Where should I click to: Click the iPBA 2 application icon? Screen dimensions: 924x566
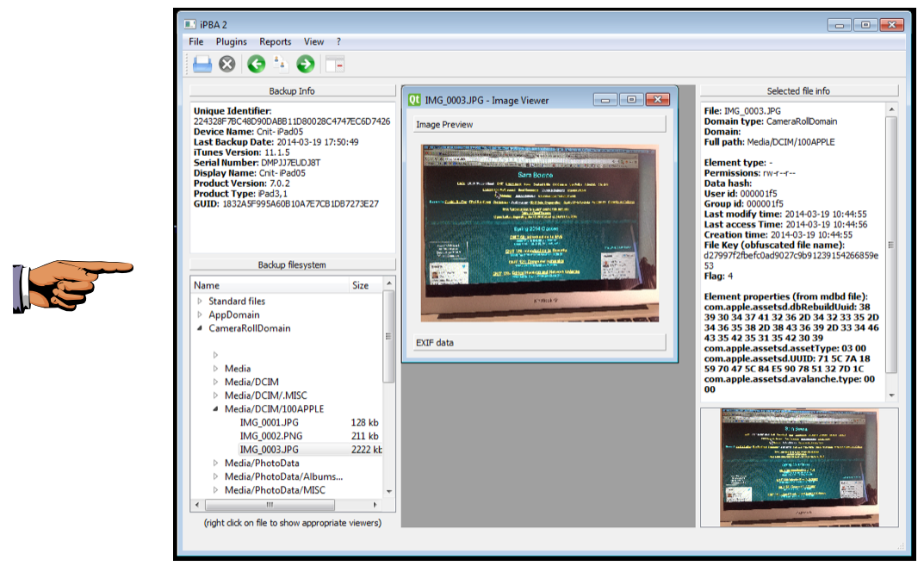[x=189, y=23]
